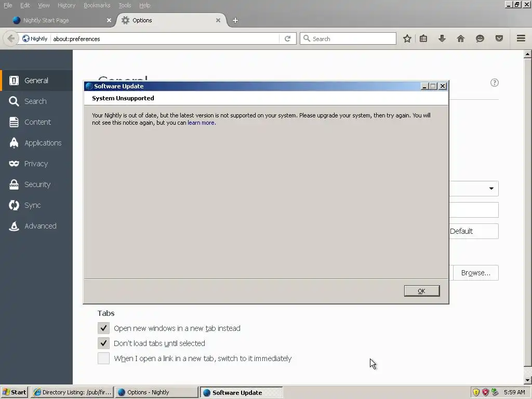Viewport: 532px width, 399px height.
Task: Click the yellow shield tray icon
Action: click(x=476, y=392)
